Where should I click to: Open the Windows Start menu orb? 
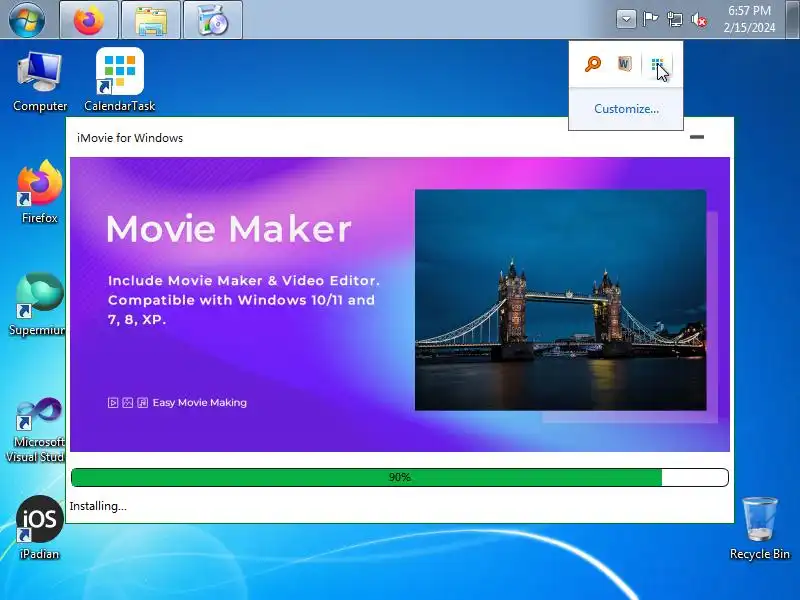click(27, 19)
